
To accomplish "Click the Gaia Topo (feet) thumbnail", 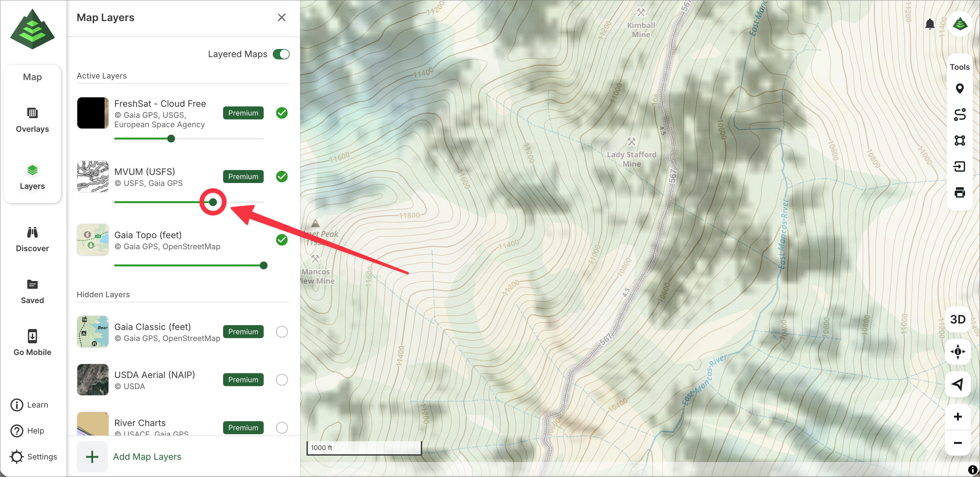I will coord(93,239).
